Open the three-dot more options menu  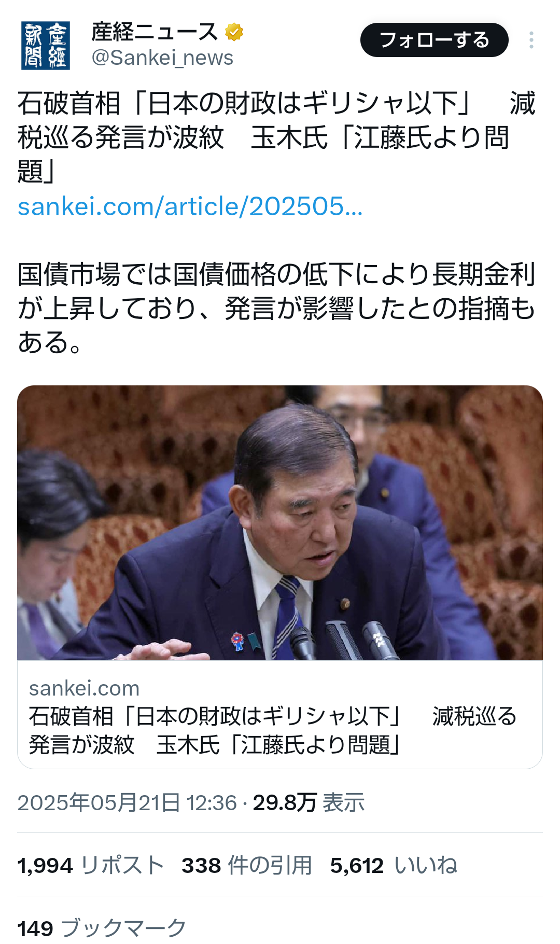531,40
